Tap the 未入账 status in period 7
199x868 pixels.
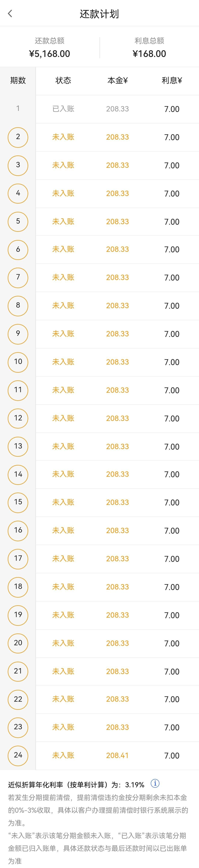[63, 278]
